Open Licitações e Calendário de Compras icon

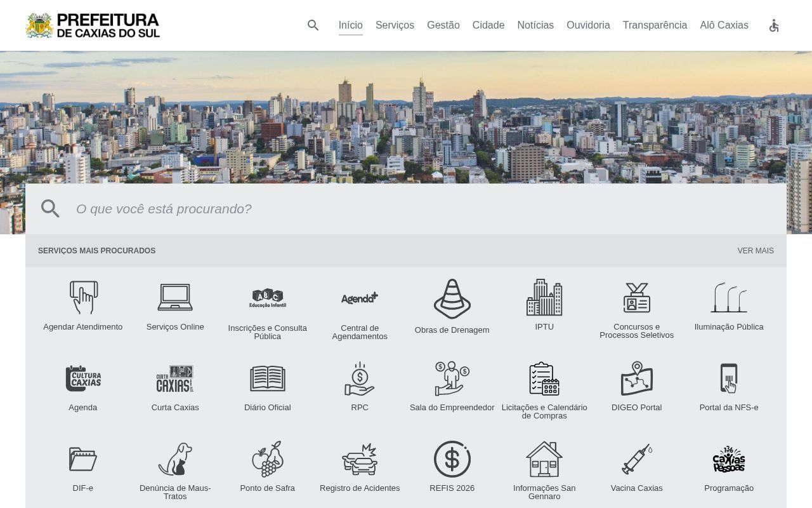click(x=544, y=378)
